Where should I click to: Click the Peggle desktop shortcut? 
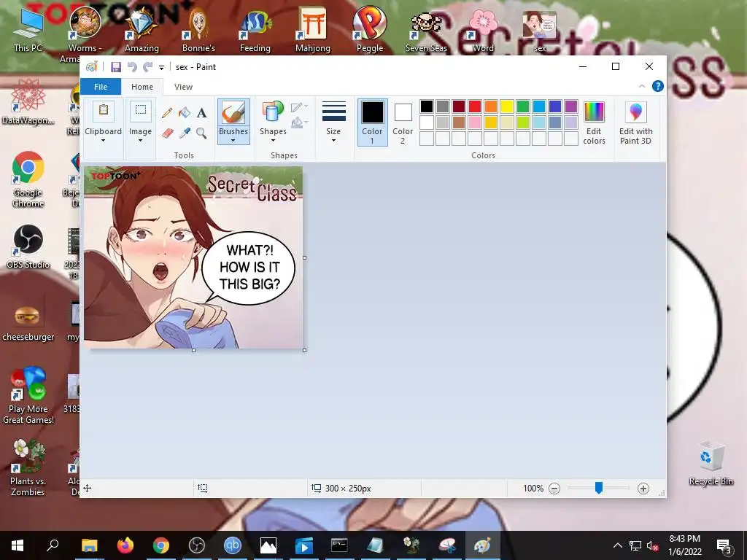point(370,29)
